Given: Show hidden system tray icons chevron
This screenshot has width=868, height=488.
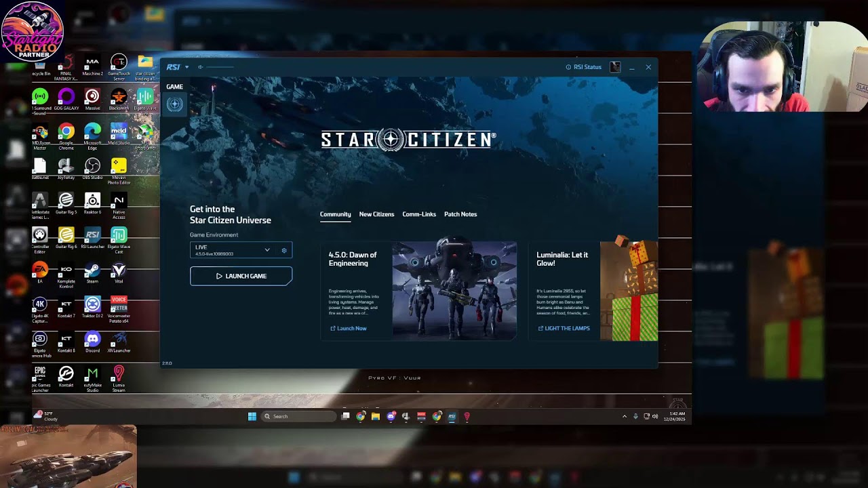Looking at the screenshot, I should [x=625, y=416].
